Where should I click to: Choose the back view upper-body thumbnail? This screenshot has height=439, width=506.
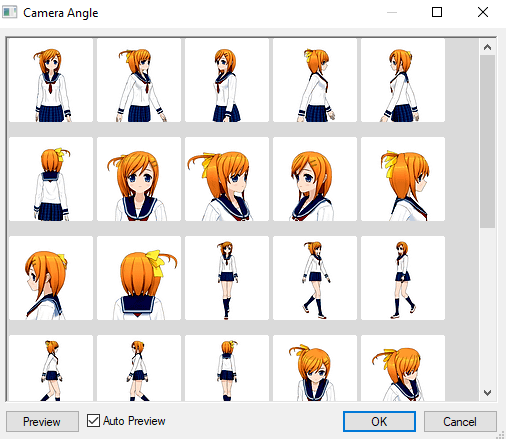click(51, 179)
